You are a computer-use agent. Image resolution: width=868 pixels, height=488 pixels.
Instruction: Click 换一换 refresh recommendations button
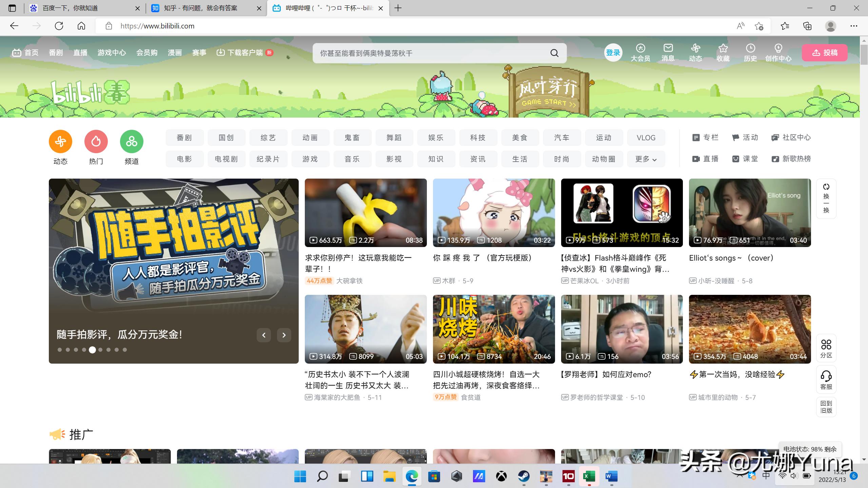point(826,199)
